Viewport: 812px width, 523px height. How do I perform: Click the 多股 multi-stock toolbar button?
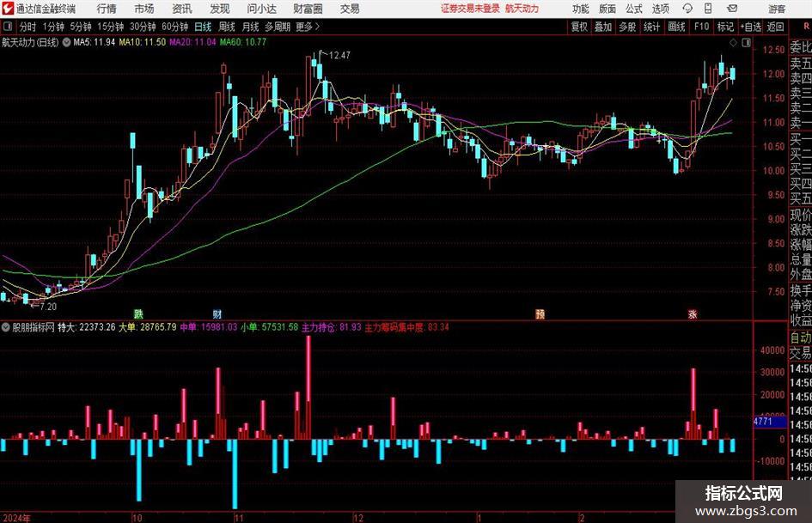(x=627, y=27)
